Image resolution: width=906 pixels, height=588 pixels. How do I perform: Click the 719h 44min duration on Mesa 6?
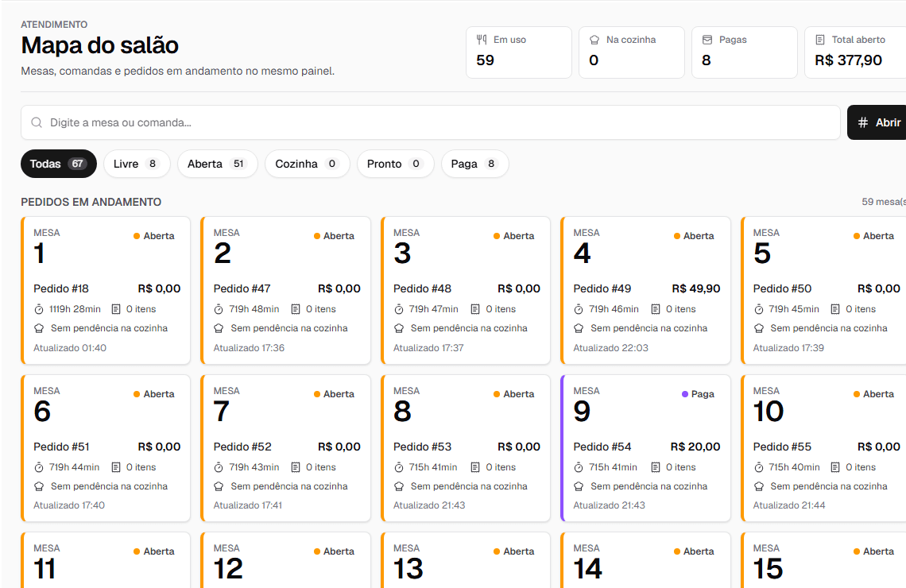tap(74, 466)
